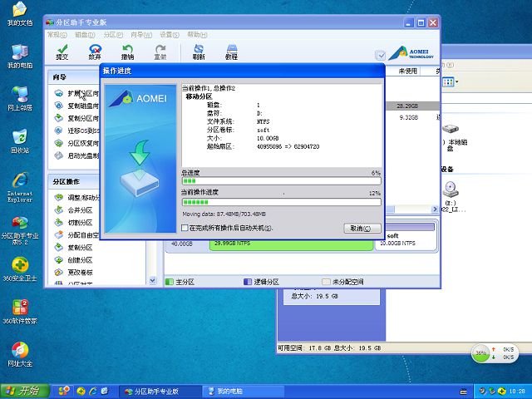Open Internet Explorer desktop icon
The width and height of the screenshot is (532, 399).
tap(20, 187)
